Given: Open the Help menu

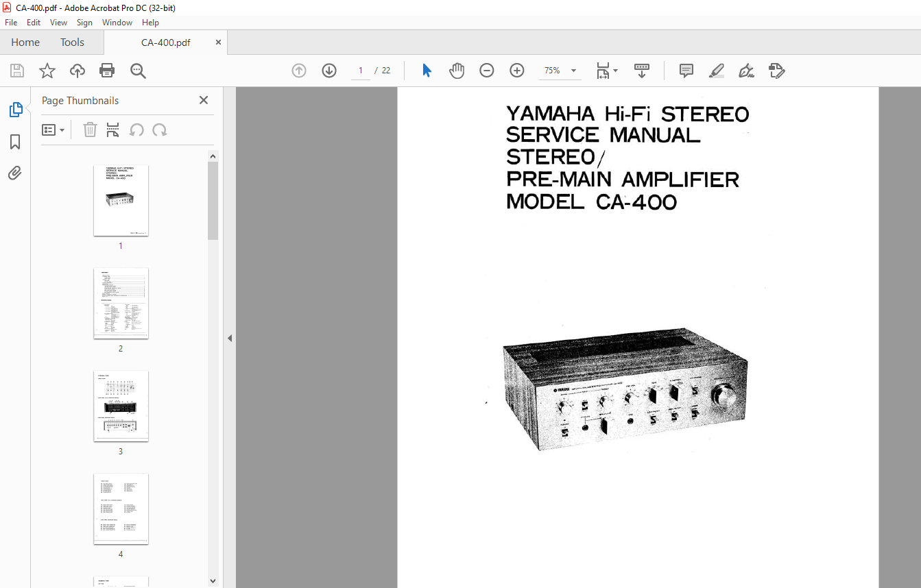Looking at the screenshot, I should click(150, 23).
